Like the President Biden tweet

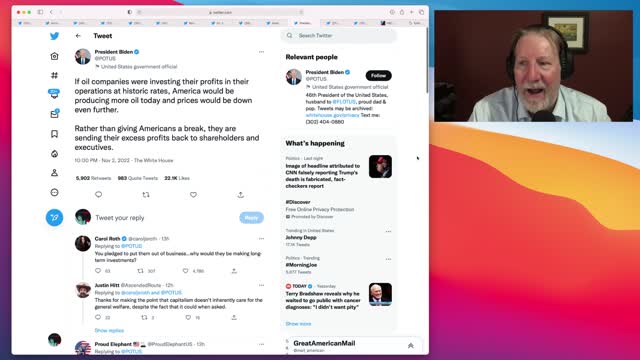click(193, 195)
